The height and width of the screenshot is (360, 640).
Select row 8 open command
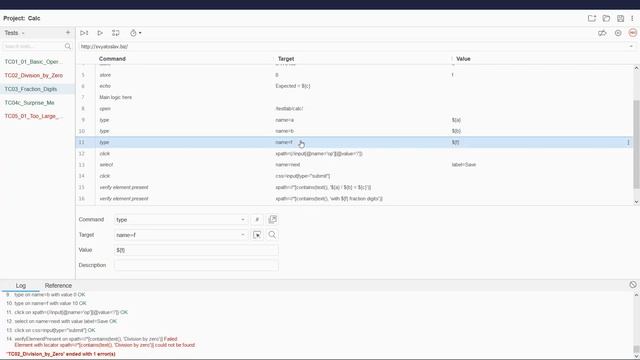tap(354, 109)
